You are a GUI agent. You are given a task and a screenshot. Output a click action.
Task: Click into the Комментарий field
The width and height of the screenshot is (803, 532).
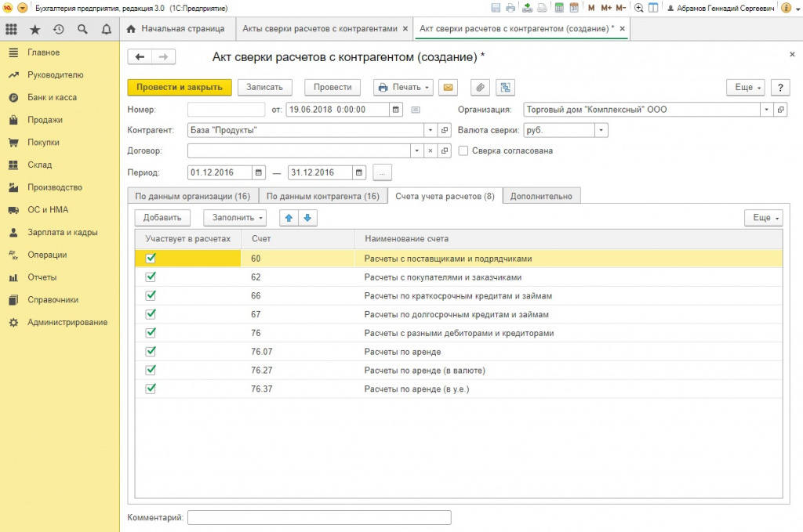[319, 517]
